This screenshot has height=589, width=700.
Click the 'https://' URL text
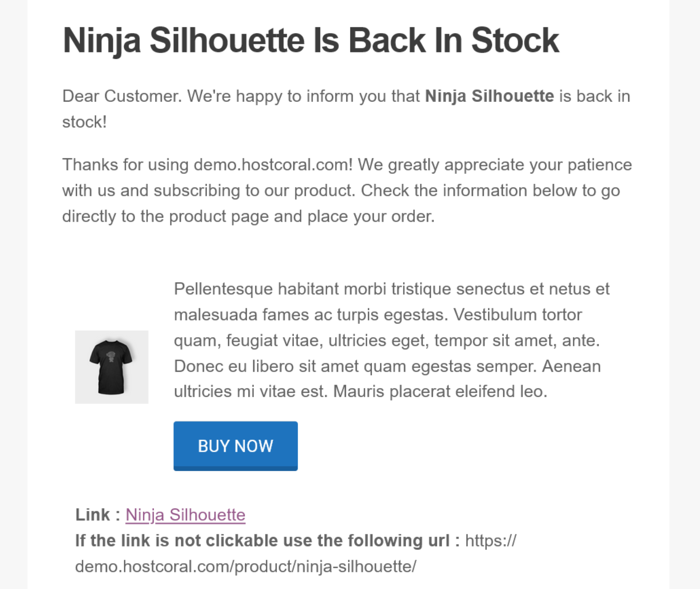(x=490, y=541)
